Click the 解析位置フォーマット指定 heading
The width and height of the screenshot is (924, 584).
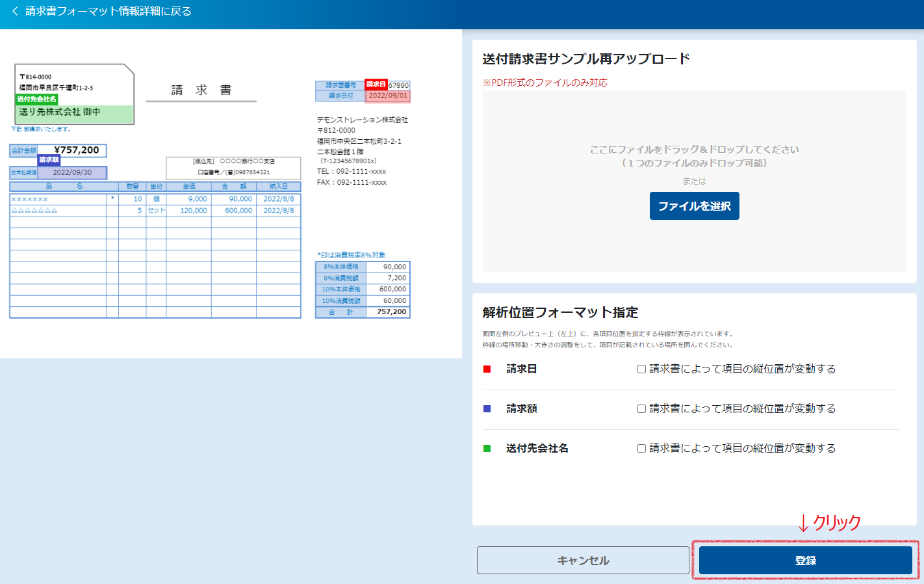pyautogui.click(x=560, y=312)
